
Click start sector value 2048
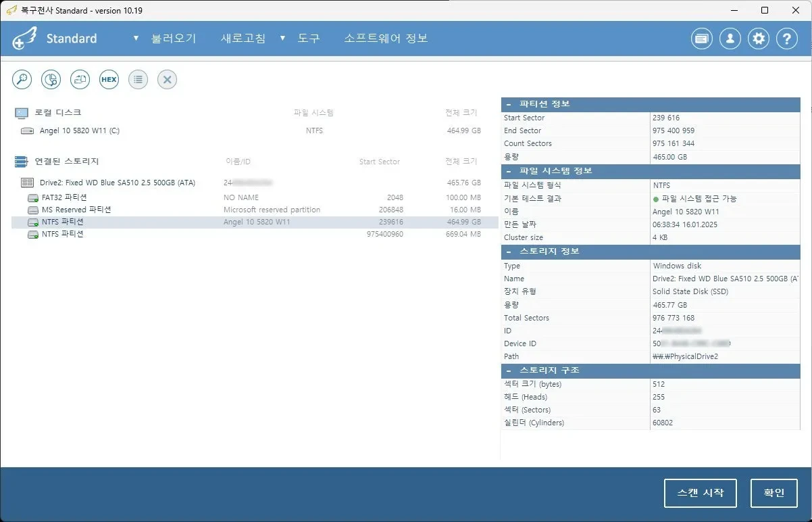click(395, 198)
